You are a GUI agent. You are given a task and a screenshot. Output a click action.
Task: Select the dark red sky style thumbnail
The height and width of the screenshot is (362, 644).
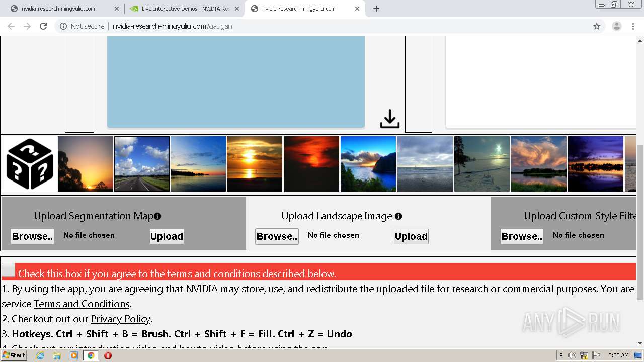[311, 164]
